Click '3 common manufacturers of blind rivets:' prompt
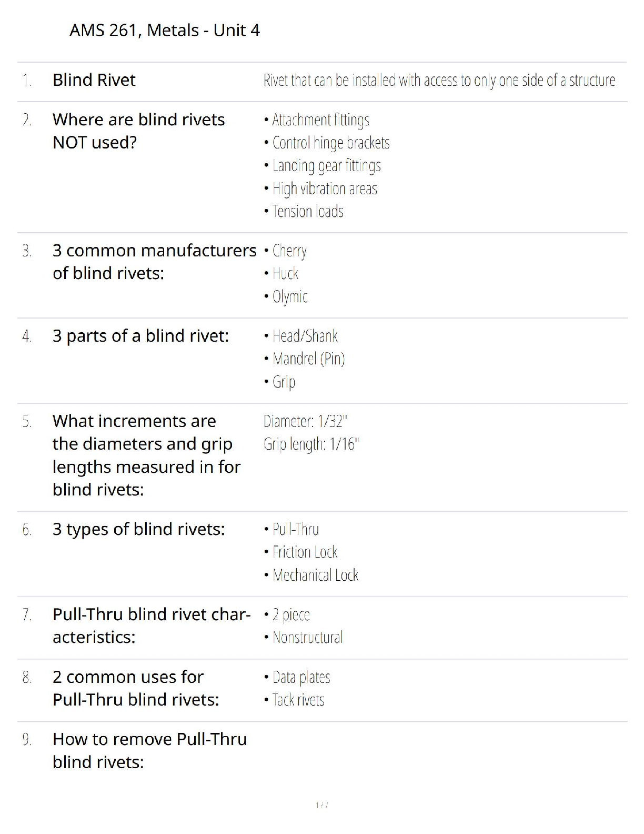 tap(154, 262)
